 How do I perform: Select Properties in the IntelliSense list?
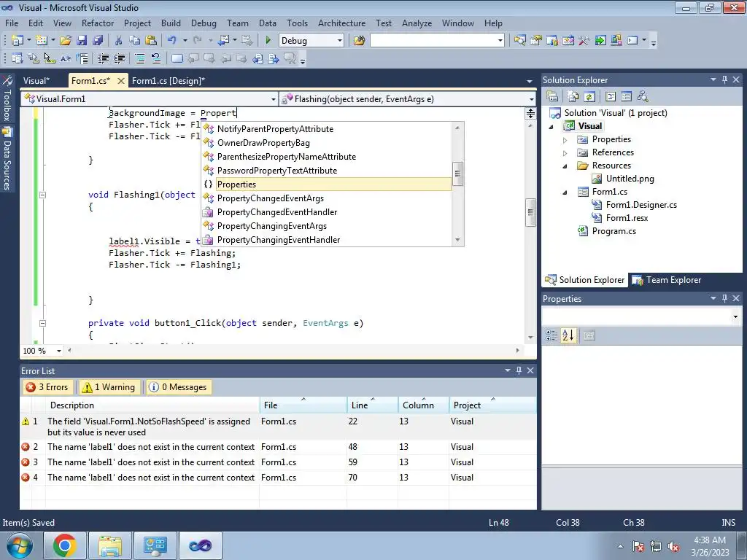[x=326, y=184]
